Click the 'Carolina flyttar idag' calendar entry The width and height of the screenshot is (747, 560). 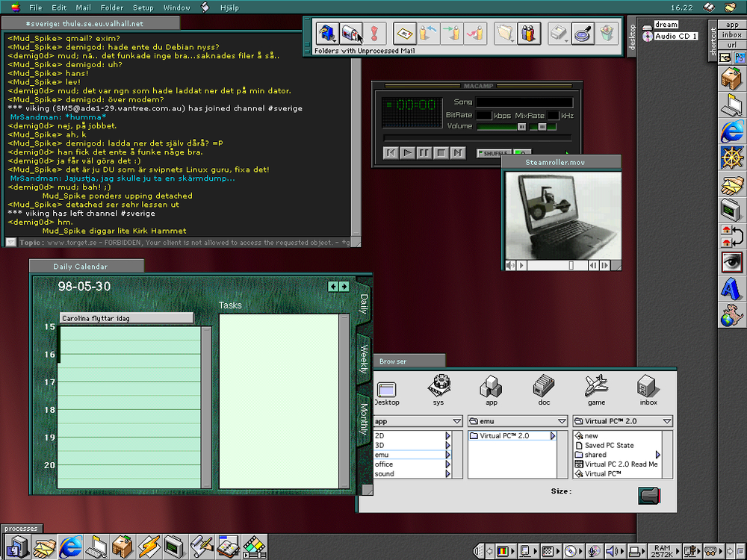tap(125, 318)
